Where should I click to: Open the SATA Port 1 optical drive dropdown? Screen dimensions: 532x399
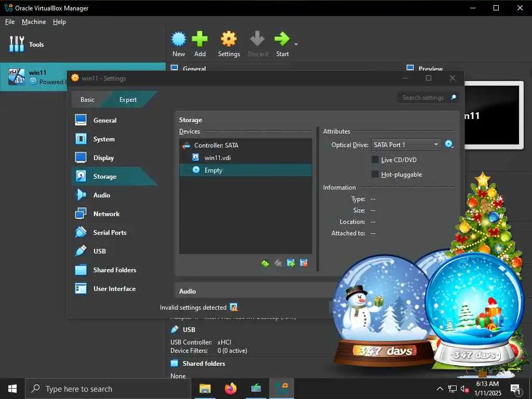406,145
